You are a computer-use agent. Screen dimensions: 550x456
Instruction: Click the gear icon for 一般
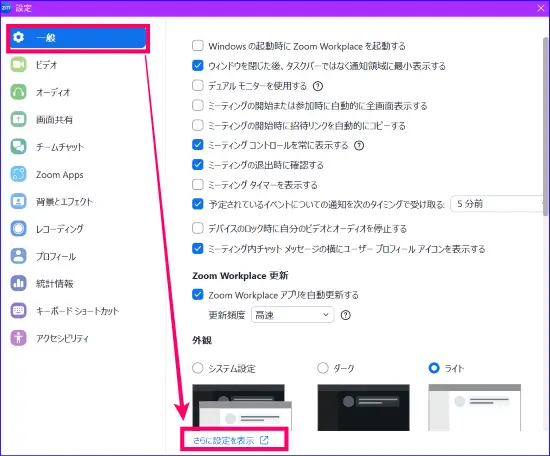tap(18, 37)
